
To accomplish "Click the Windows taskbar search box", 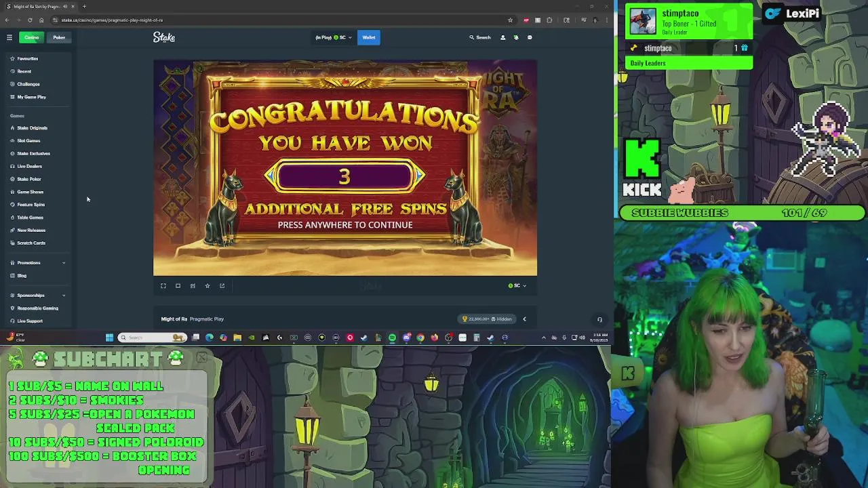I will coord(152,338).
